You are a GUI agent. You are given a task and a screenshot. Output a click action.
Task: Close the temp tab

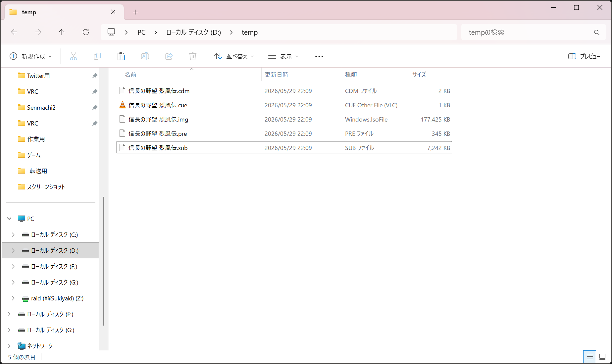point(113,12)
